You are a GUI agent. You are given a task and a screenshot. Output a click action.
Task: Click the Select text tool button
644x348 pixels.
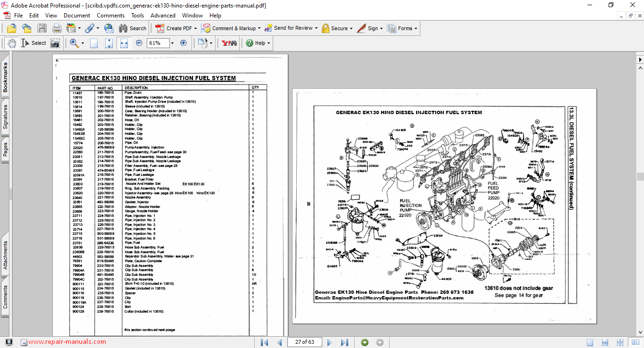(33, 43)
